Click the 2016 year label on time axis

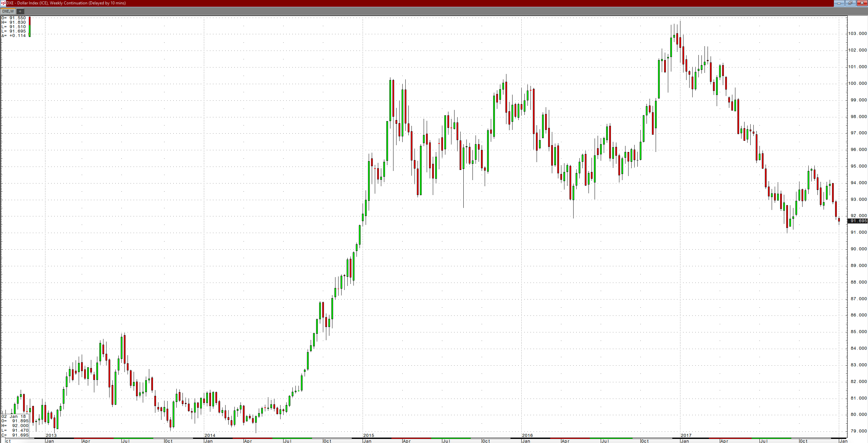[x=527, y=435]
